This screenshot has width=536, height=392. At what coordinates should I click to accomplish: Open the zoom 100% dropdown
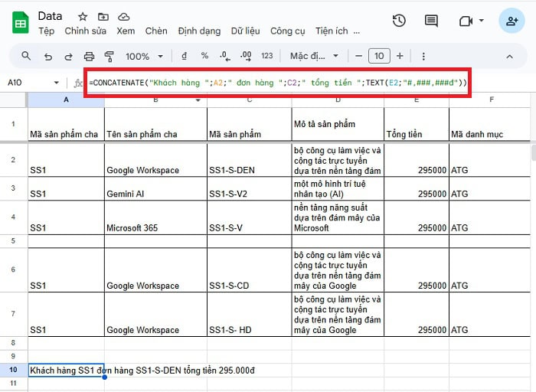click(x=143, y=56)
